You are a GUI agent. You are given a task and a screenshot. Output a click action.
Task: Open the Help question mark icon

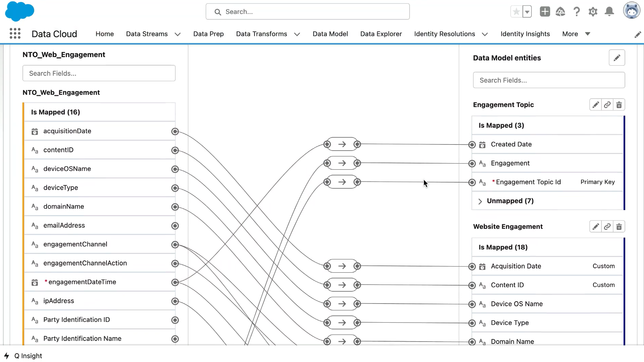point(577,12)
